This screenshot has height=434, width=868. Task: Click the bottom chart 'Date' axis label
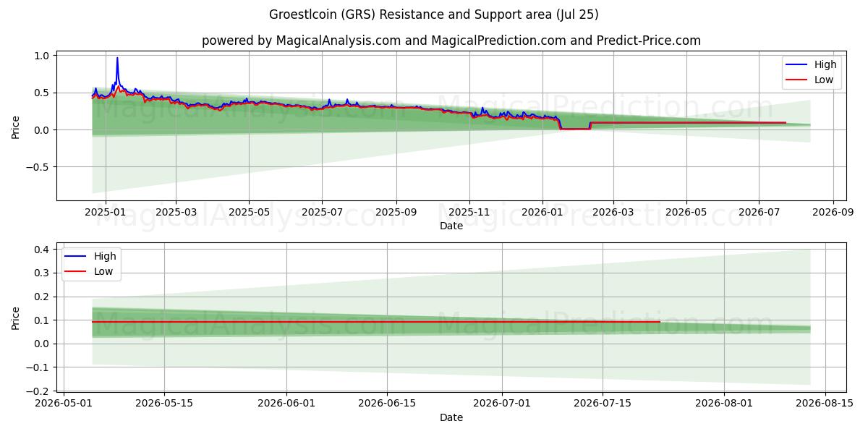tap(451, 417)
